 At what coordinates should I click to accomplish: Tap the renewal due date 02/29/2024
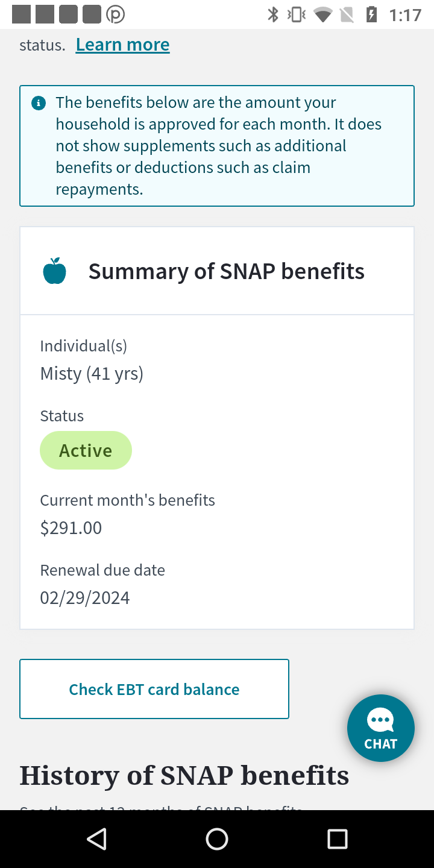coord(85,598)
